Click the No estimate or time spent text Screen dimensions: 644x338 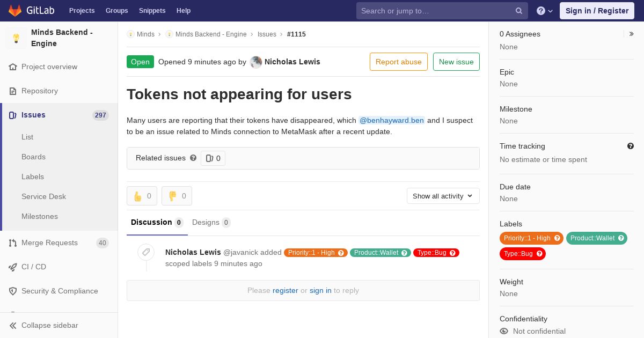pyautogui.click(x=543, y=159)
